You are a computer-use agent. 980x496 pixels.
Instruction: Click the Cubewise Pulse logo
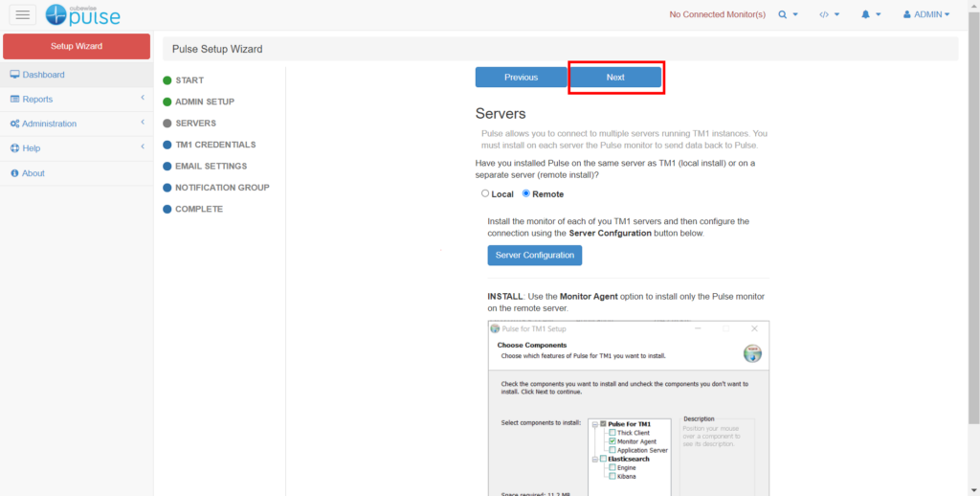point(83,14)
